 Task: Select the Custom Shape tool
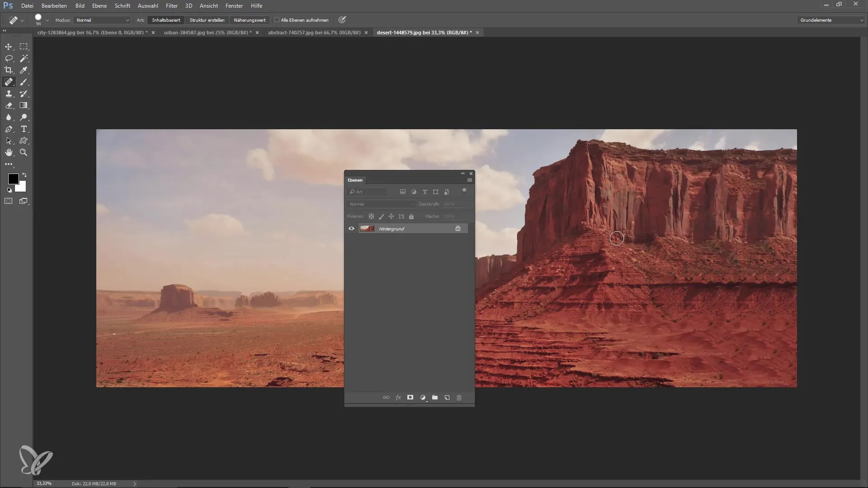point(24,141)
